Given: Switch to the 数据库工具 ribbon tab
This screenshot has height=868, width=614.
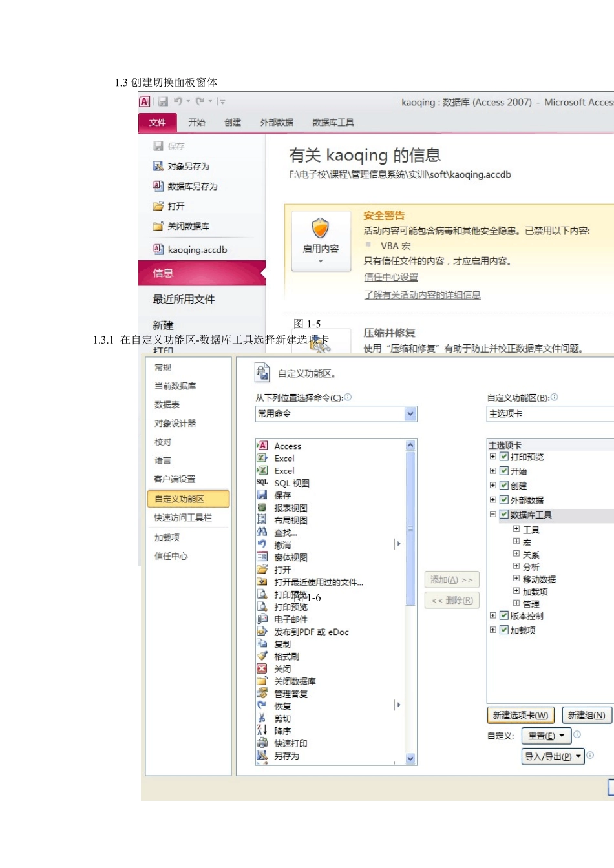Looking at the screenshot, I should (x=333, y=123).
